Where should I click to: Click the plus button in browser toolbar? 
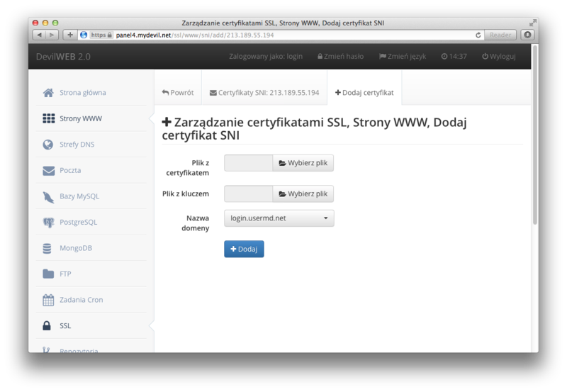[x=70, y=35]
